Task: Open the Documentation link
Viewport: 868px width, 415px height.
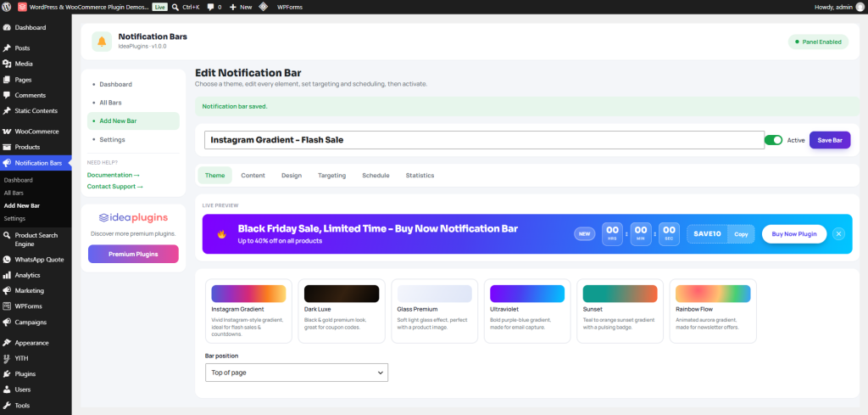Action: (114, 175)
